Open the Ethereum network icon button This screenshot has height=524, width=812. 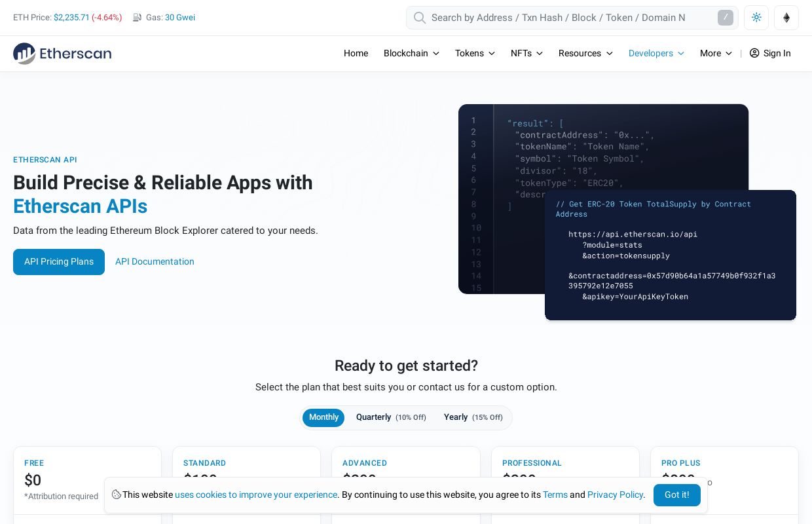click(786, 18)
